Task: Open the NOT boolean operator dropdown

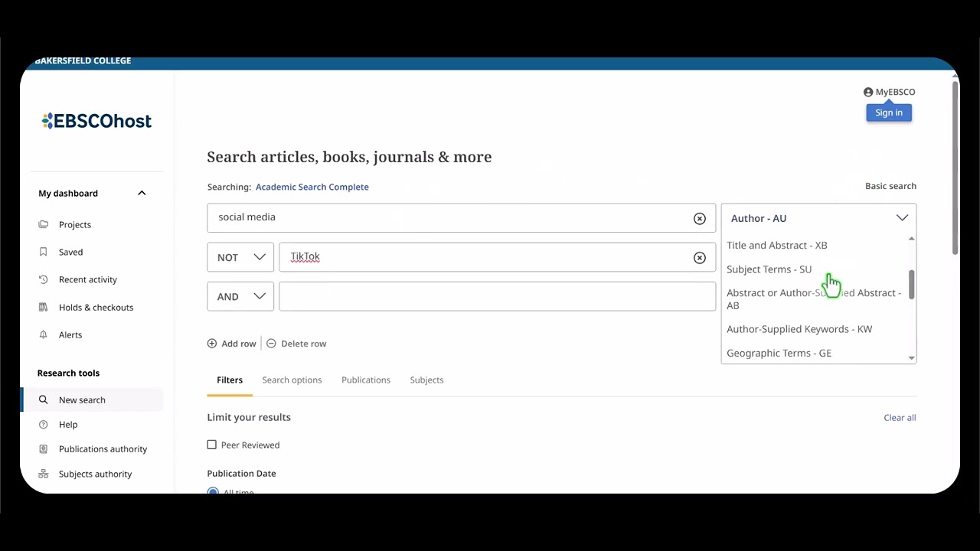Action: 240,257
